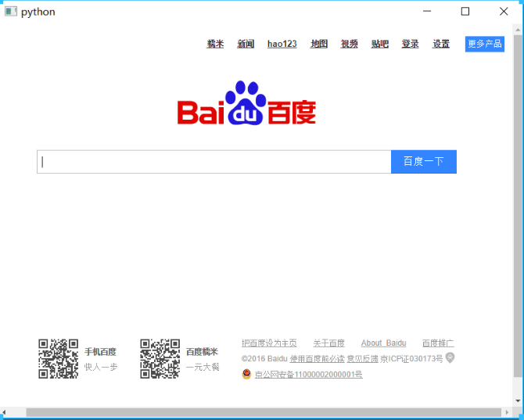Click the python window title icon

click(x=11, y=12)
